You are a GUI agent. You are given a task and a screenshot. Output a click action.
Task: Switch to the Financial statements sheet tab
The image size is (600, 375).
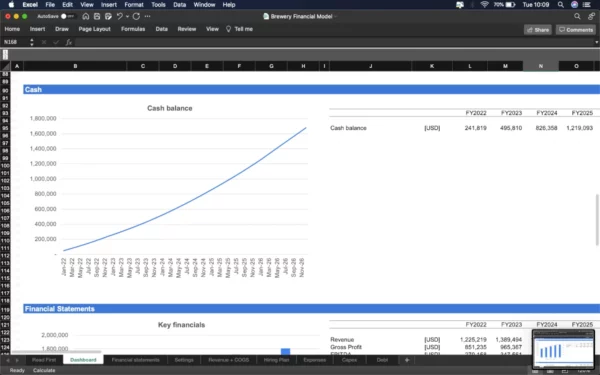135,360
